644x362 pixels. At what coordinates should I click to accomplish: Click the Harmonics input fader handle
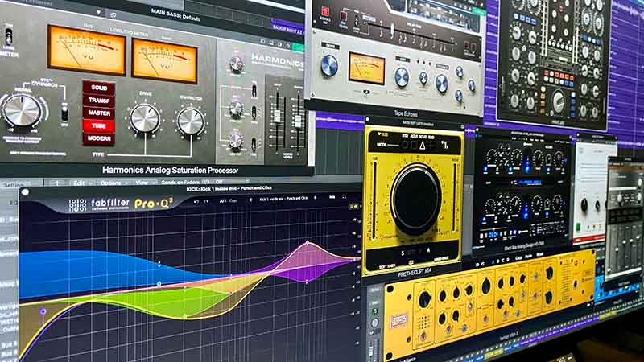[x=277, y=116]
